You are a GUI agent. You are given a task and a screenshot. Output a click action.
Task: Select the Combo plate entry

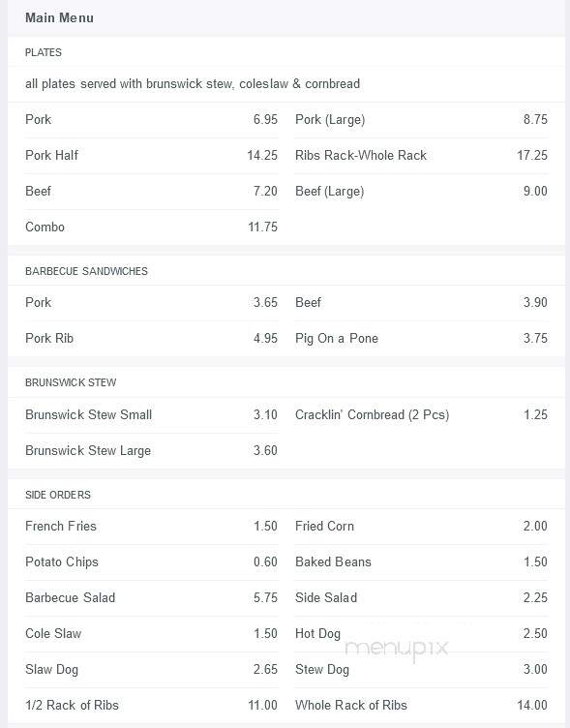coord(151,227)
